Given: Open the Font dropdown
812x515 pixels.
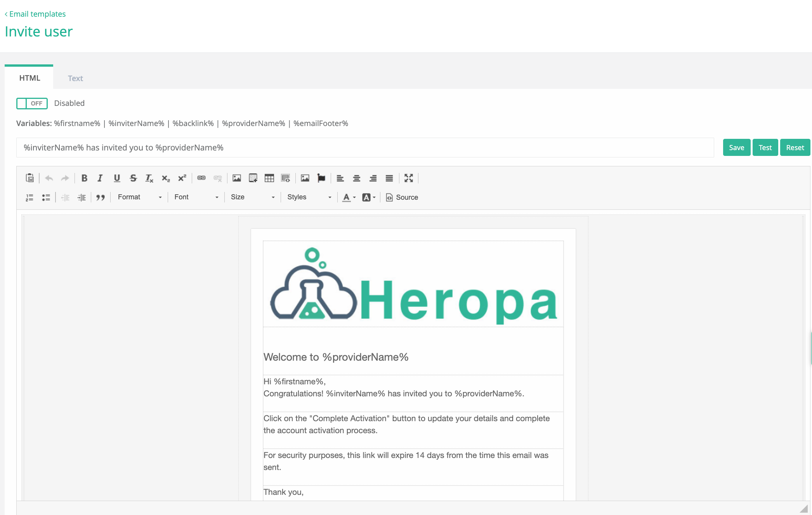Looking at the screenshot, I should (x=196, y=197).
